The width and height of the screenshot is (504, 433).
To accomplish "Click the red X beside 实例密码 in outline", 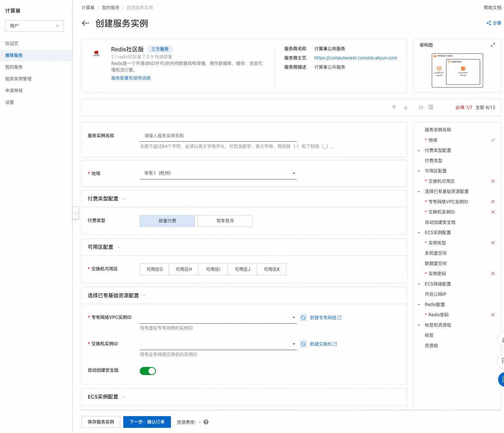I will tap(493, 274).
